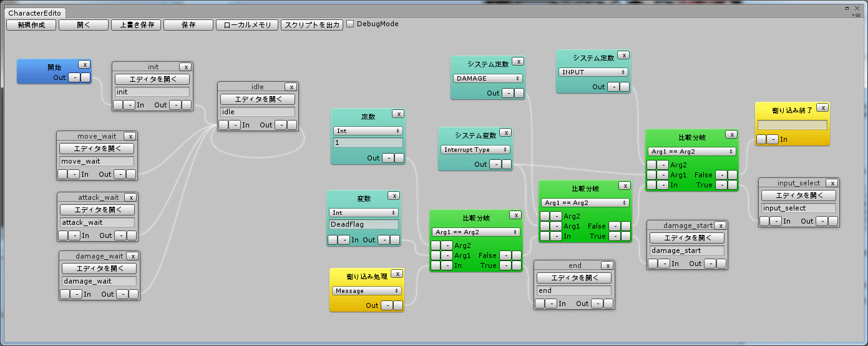Select the CharacterEditor tab
This screenshot has height=346, width=868.
click(x=34, y=12)
